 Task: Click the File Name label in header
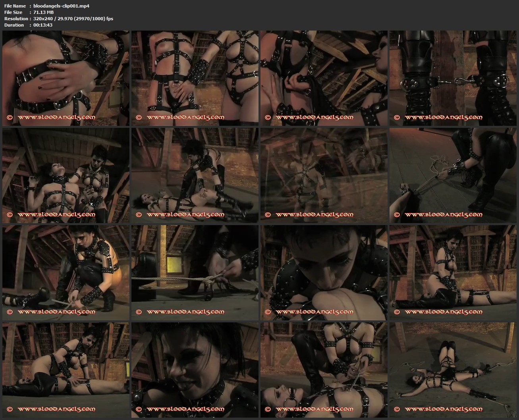point(15,6)
